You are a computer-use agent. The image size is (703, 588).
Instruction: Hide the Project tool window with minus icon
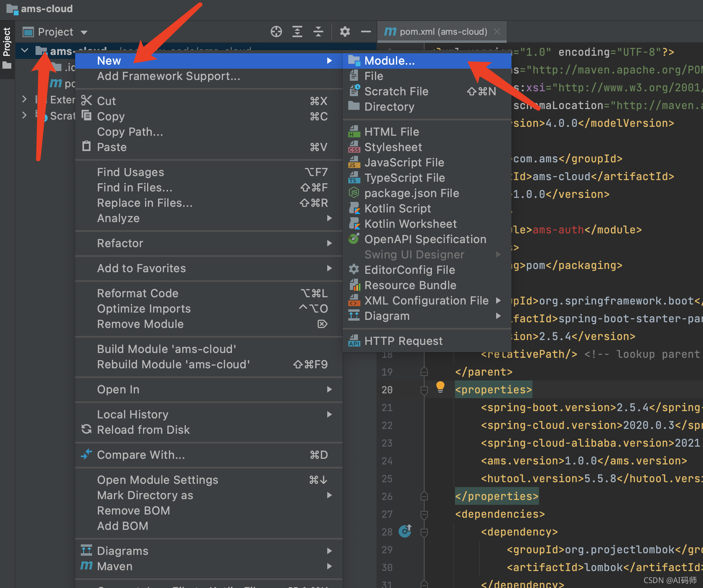click(366, 31)
